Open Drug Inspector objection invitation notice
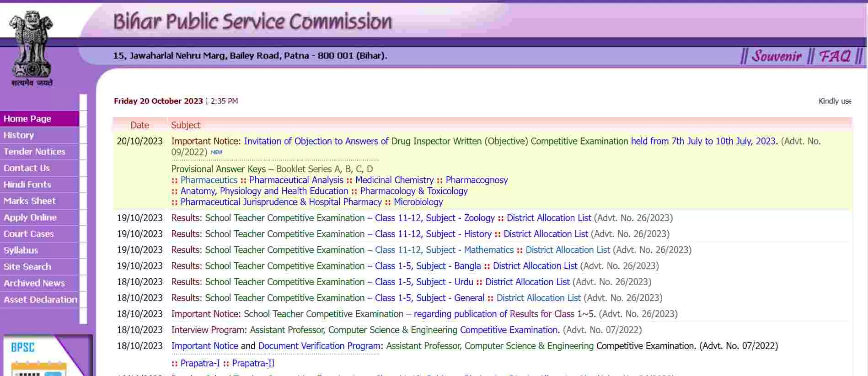This screenshot has height=376, width=868. (x=510, y=141)
